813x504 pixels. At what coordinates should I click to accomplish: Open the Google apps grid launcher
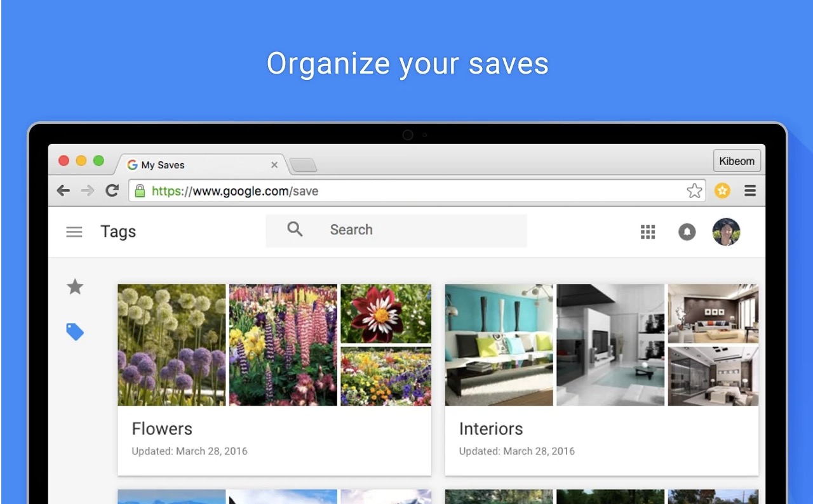pos(647,232)
